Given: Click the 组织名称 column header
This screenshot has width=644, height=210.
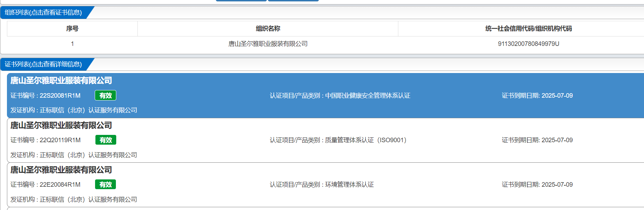Looking at the screenshot, I should [268, 29].
